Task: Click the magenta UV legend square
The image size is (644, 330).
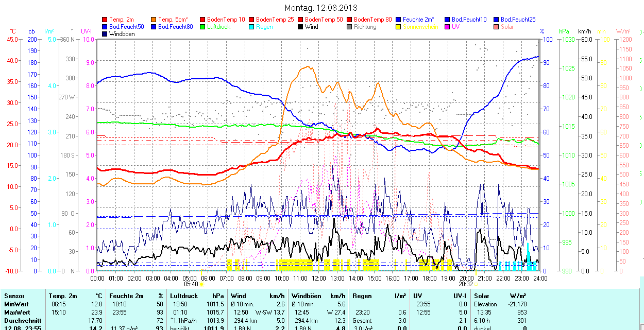Action: pyautogui.click(x=448, y=27)
